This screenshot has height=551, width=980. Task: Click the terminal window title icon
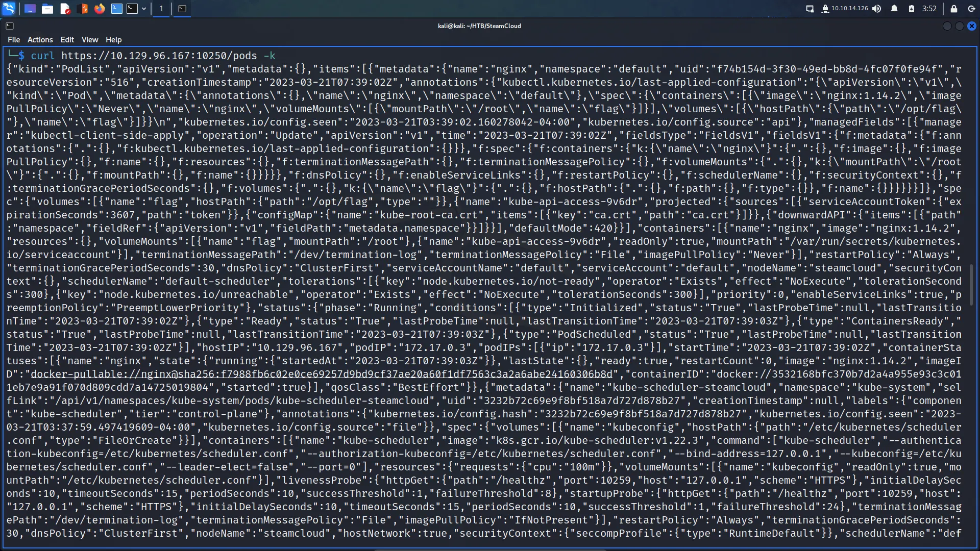pos(10,26)
